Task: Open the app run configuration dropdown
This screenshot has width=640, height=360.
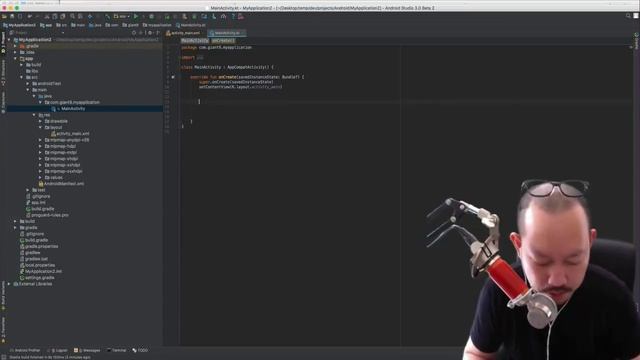Action: (x=122, y=16)
